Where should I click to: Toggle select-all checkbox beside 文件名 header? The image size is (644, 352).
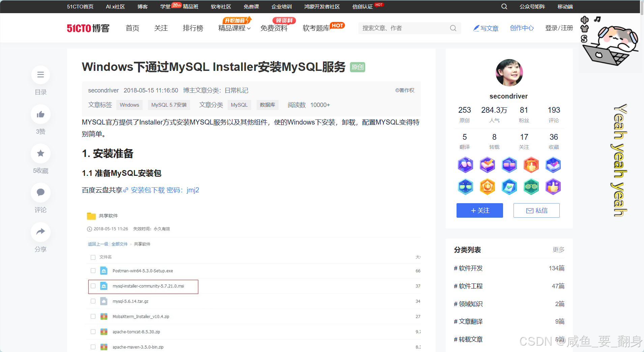pos(93,257)
